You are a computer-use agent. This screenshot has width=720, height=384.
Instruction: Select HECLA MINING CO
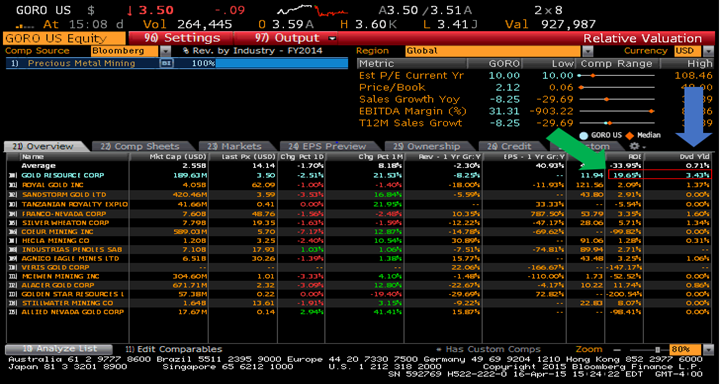point(55,241)
